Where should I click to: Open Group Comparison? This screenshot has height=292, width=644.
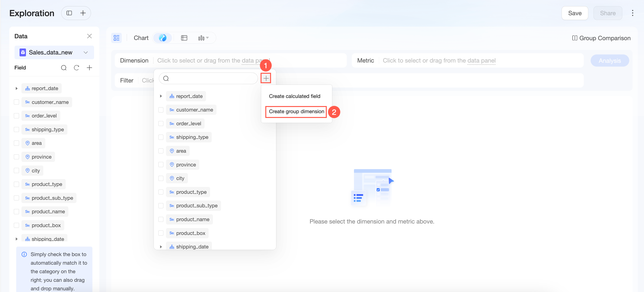601,38
